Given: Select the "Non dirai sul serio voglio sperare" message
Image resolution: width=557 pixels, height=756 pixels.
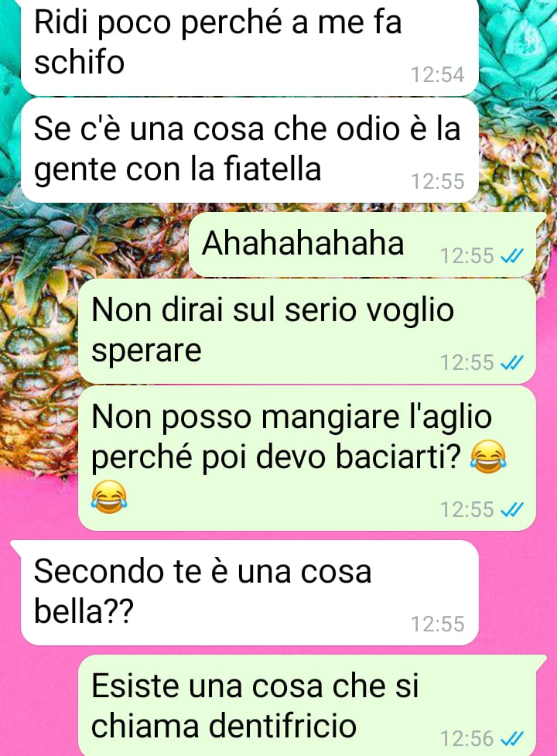Looking at the screenshot, I should (x=307, y=332).
